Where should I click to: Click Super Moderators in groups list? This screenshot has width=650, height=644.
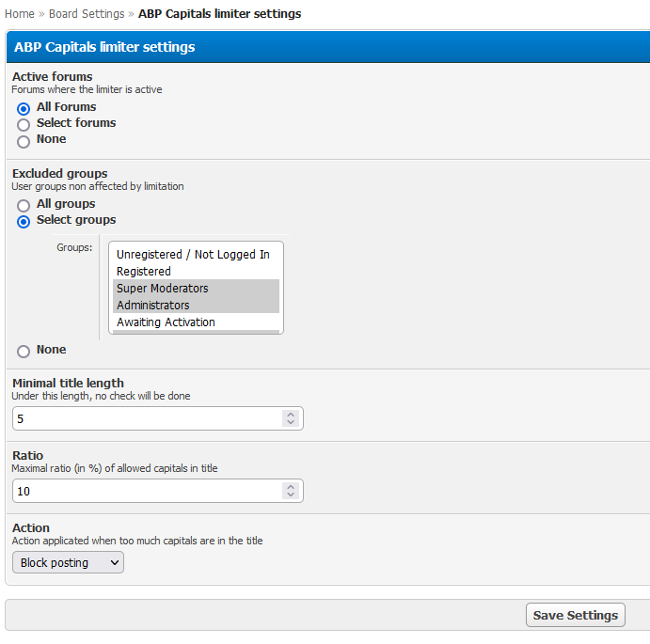(163, 289)
